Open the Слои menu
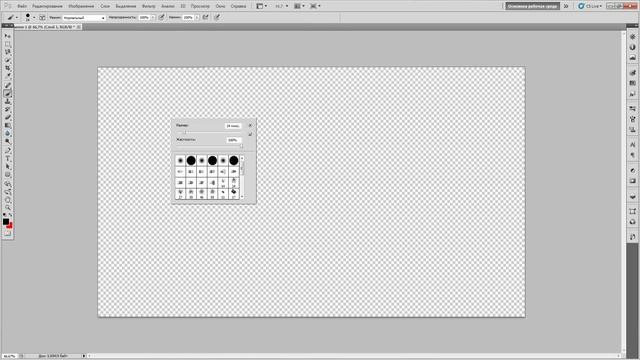The image size is (640, 360). [x=105, y=6]
